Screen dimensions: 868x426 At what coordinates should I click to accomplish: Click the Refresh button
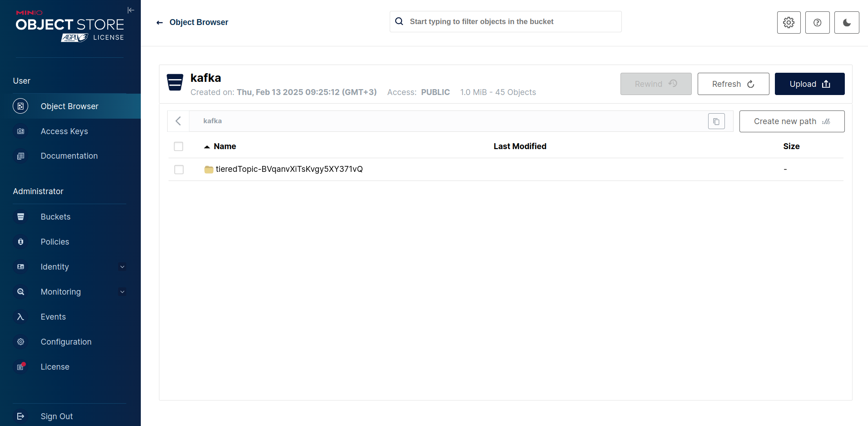pos(733,84)
